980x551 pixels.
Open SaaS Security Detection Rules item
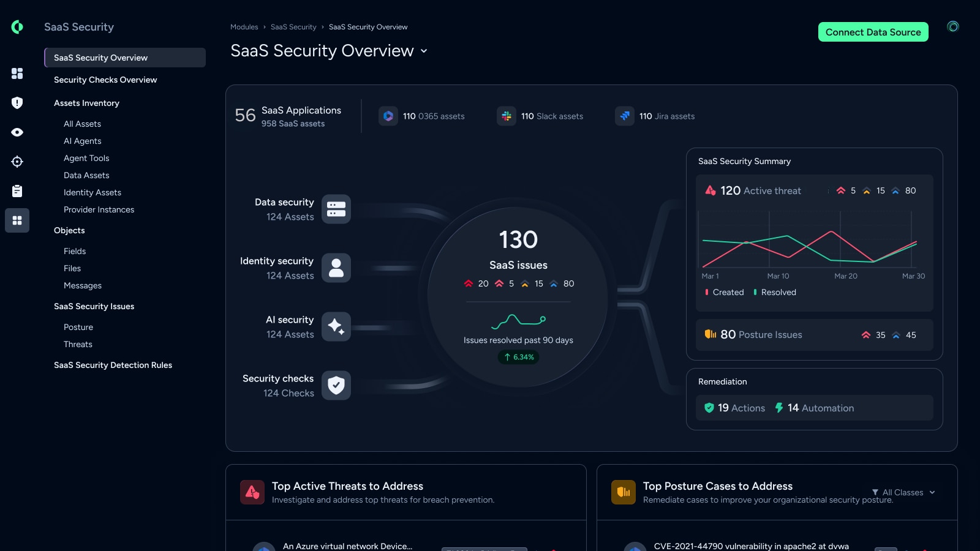coord(113,365)
